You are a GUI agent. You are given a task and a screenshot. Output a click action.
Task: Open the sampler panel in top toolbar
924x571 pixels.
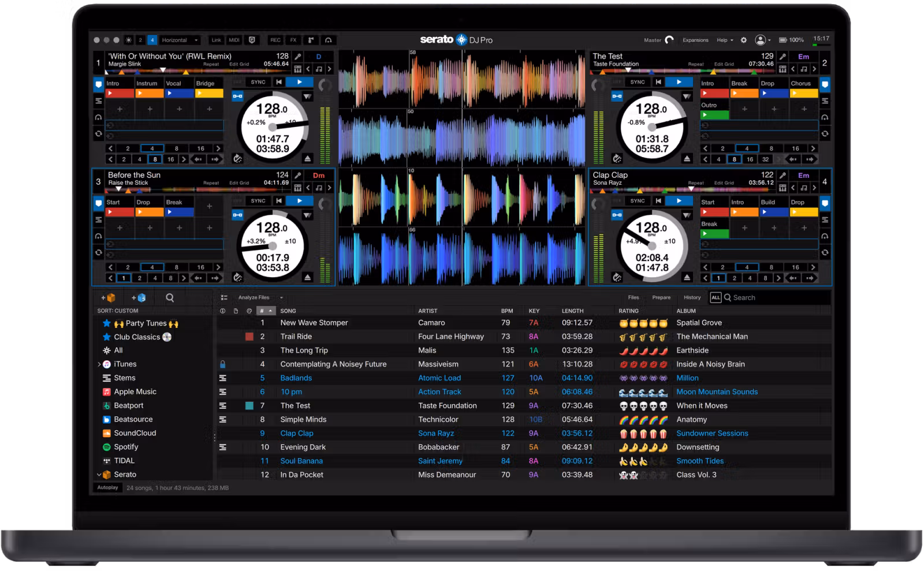click(x=311, y=40)
